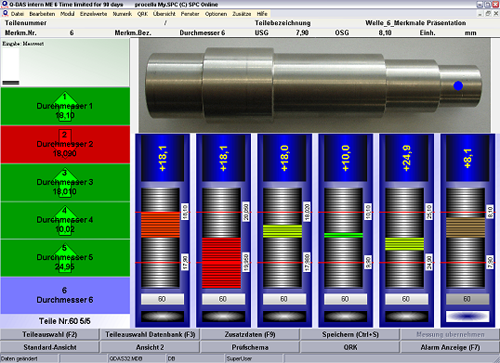
Task: Pick the Durchmesser 5 green arrow tile
Action: pos(65,258)
